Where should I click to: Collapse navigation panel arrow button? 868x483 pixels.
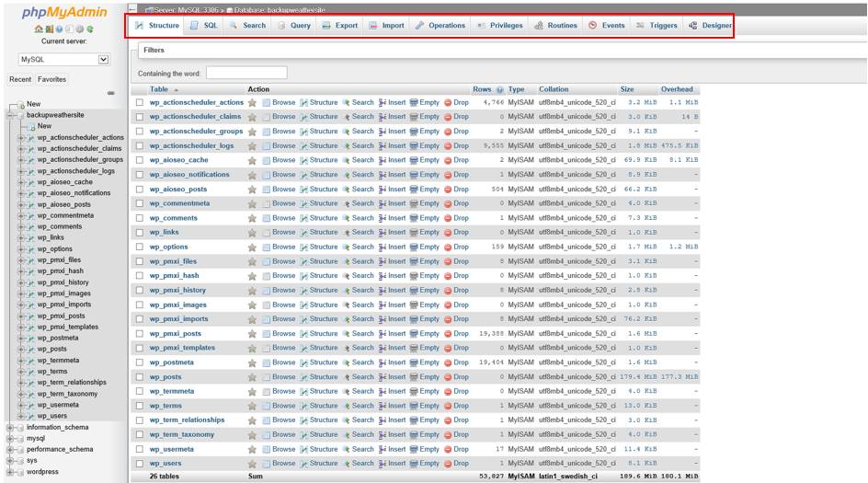(132, 9)
